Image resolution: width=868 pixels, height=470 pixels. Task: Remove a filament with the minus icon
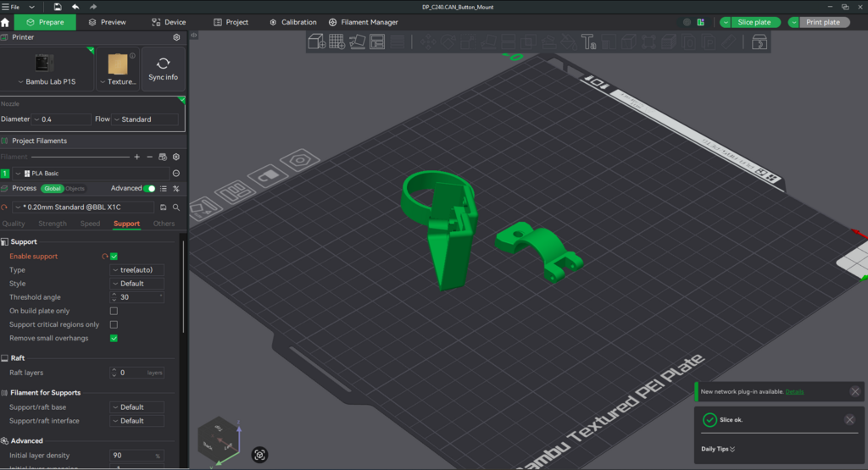[149, 157]
